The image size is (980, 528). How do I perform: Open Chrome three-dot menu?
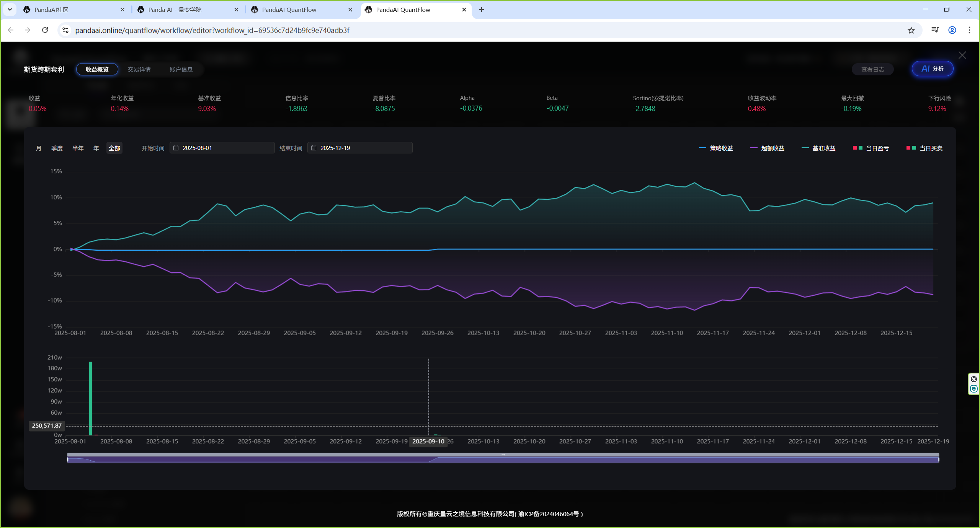pyautogui.click(x=969, y=30)
